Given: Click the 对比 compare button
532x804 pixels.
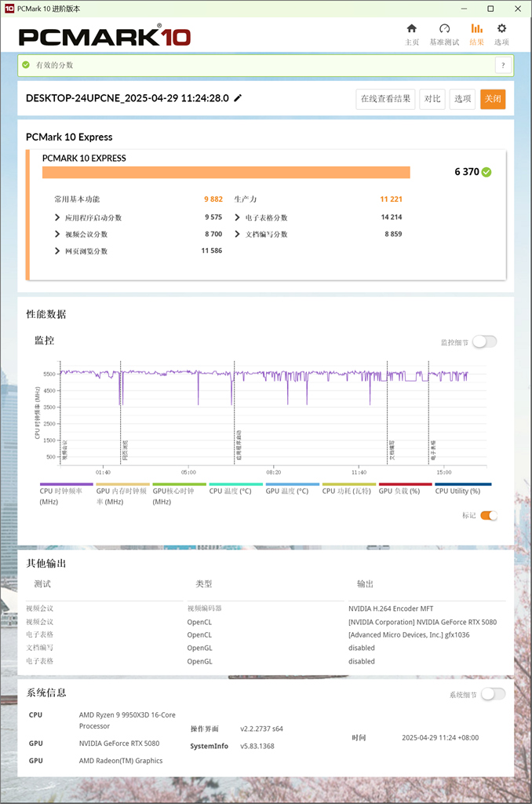Looking at the screenshot, I should [432, 99].
